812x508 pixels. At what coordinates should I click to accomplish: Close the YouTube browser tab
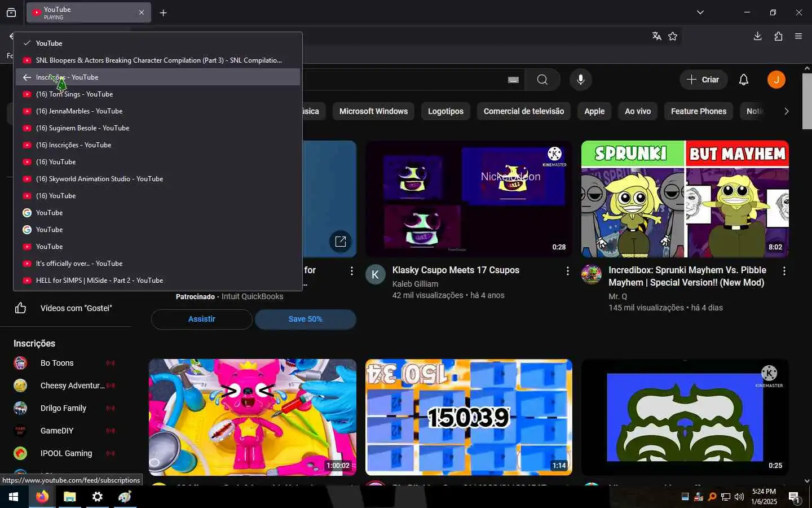142,12
